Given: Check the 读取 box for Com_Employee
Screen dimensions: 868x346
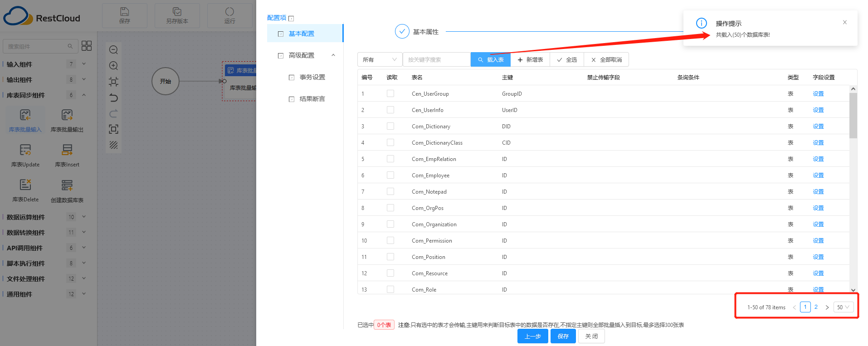Looking at the screenshot, I should point(390,175).
